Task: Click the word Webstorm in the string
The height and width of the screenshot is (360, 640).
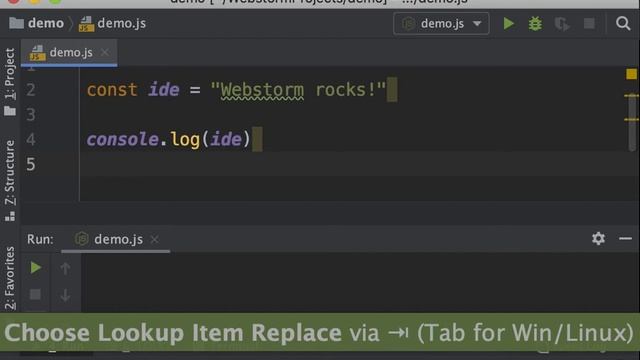Action: click(262, 90)
